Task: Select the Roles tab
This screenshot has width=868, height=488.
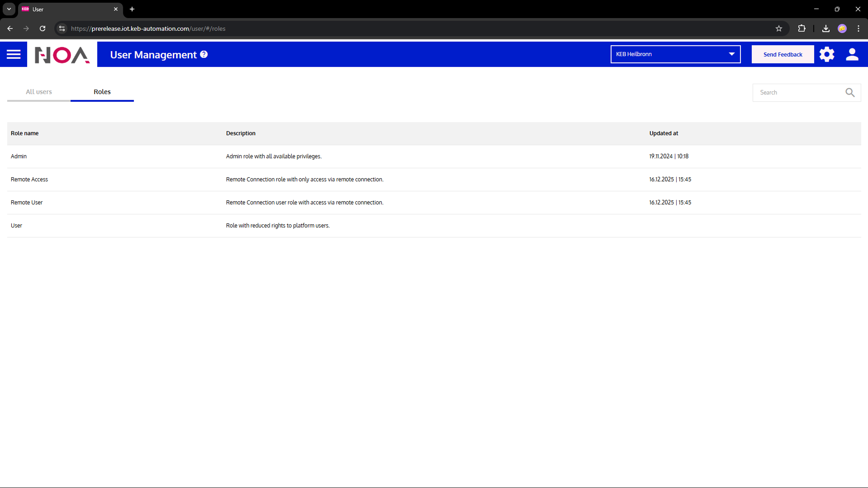Action: click(102, 92)
